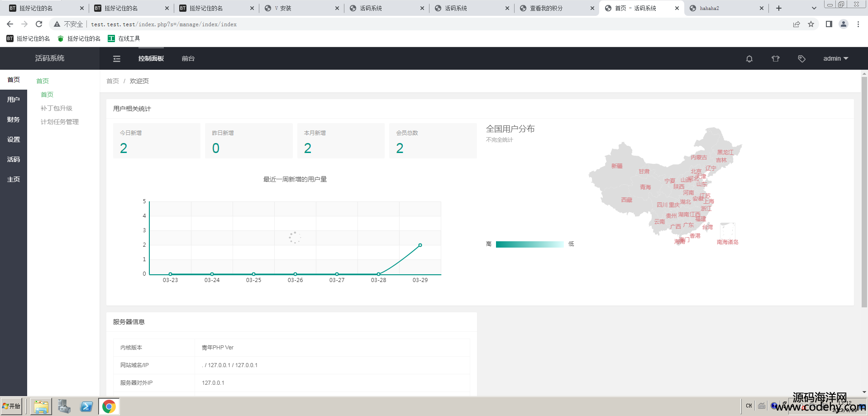Open PowerShell in taskbar
The image size is (868, 416).
pyautogui.click(x=86, y=406)
